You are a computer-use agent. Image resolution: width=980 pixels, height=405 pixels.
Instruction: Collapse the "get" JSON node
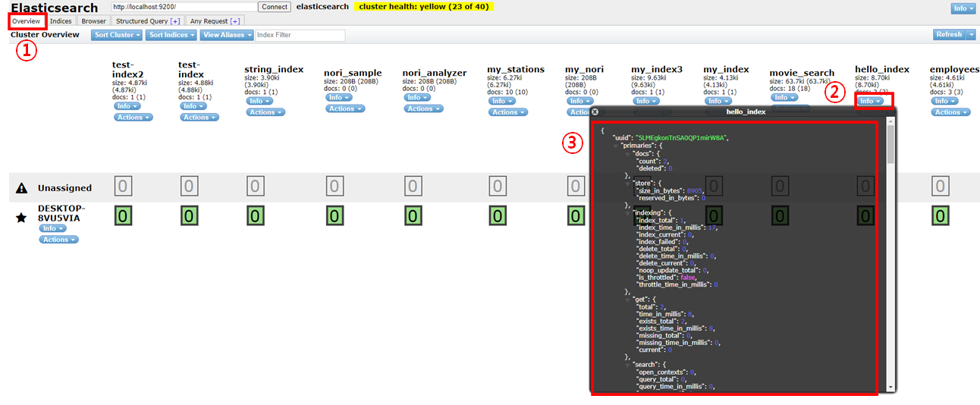click(629, 299)
